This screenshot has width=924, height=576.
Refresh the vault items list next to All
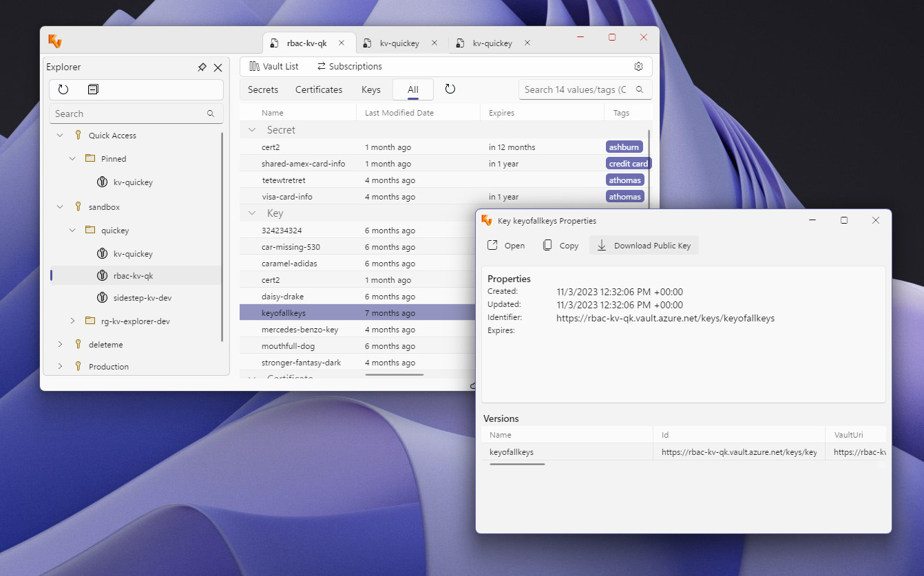point(450,89)
